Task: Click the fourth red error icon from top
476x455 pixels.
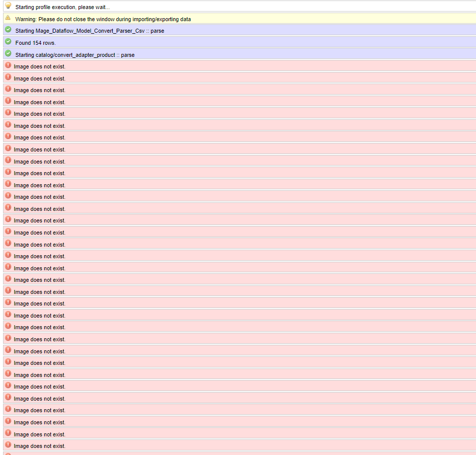Action: tap(8, 101)
